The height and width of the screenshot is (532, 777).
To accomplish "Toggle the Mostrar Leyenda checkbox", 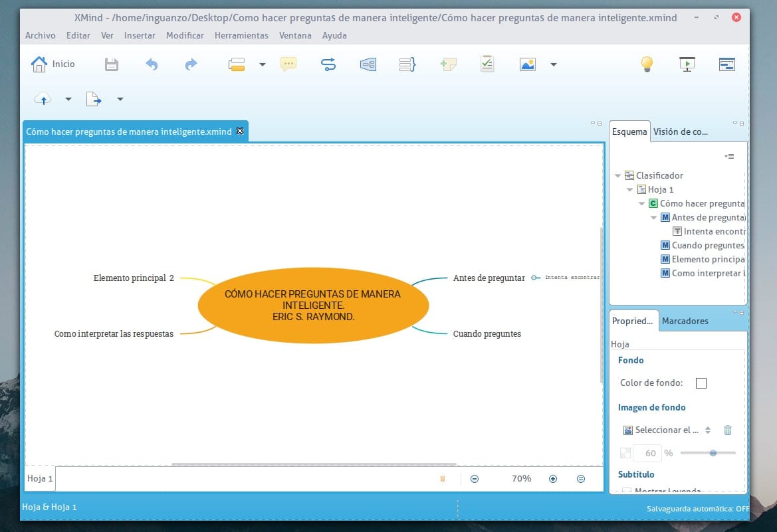I will click(626, 491).
